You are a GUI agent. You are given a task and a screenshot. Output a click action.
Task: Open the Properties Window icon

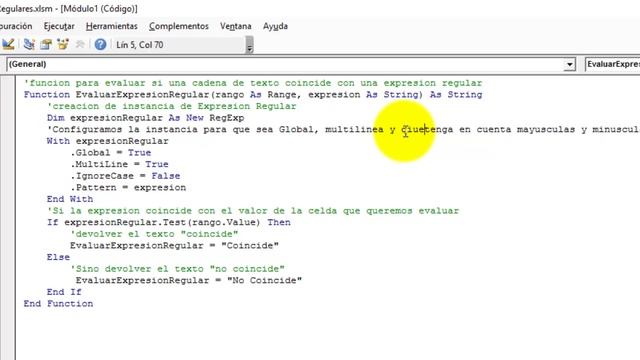[x=46, y=44]
